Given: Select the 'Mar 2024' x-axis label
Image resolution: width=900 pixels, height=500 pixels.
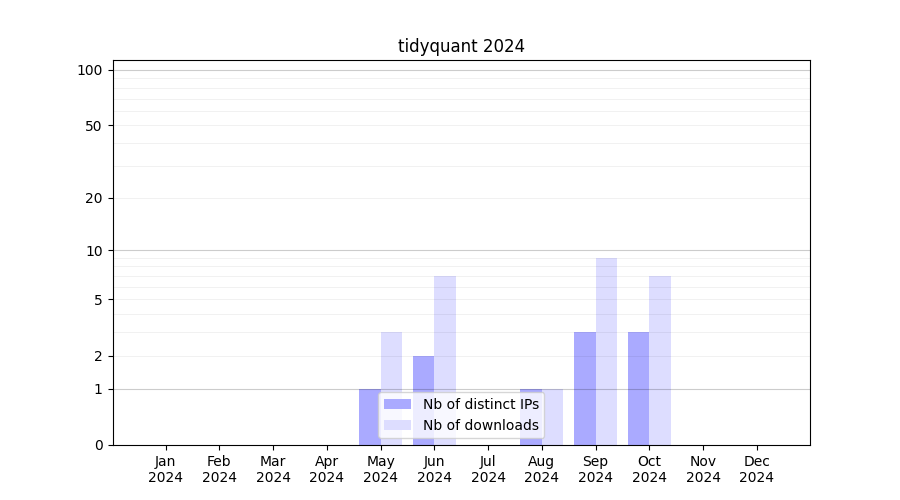Looking at the screenshot, I should (273, 469).
